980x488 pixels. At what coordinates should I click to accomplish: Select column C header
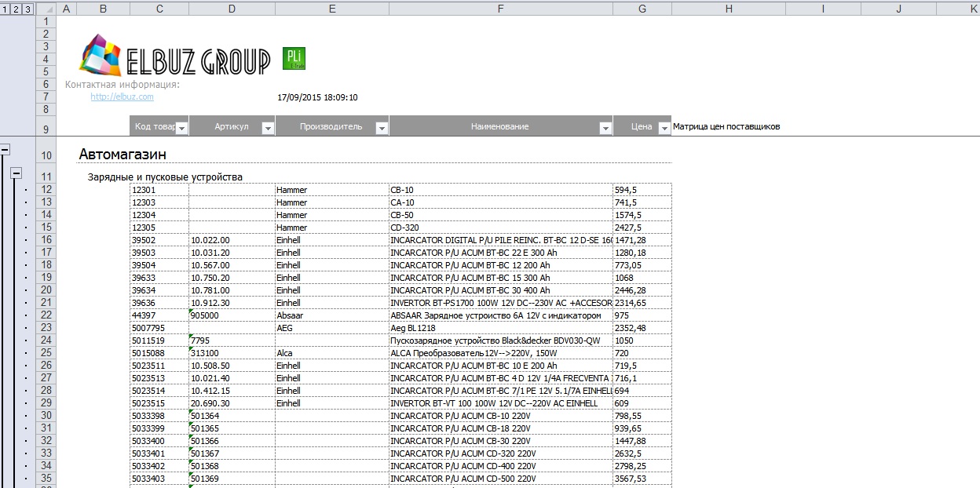(x=159, y=8)
